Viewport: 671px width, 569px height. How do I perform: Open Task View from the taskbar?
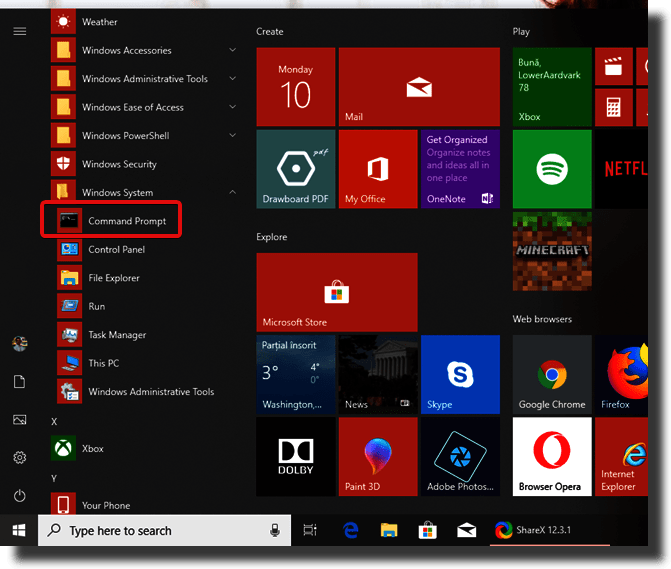tap(310, 530)
